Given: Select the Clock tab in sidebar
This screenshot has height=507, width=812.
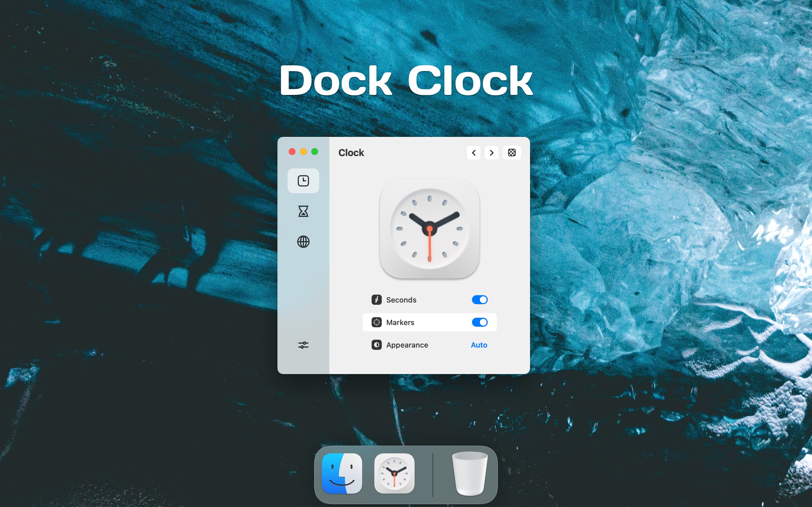Looking at the screenshot, I should coord(303,181).
